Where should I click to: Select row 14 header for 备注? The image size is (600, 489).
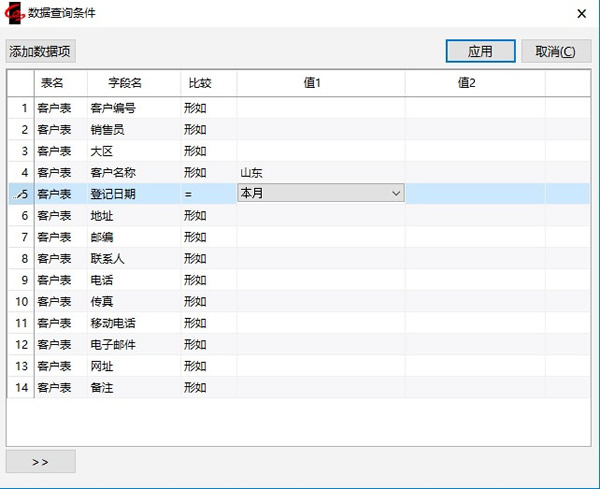20,388
